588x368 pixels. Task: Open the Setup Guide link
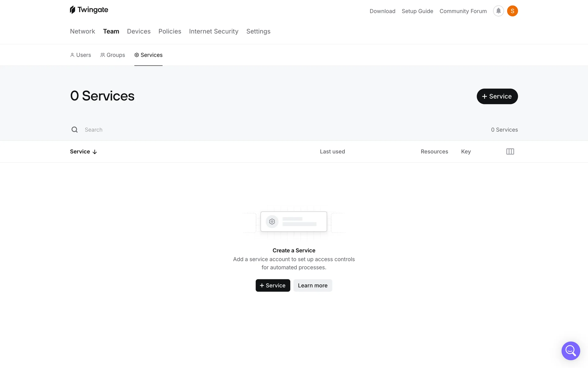click(417, 11)
